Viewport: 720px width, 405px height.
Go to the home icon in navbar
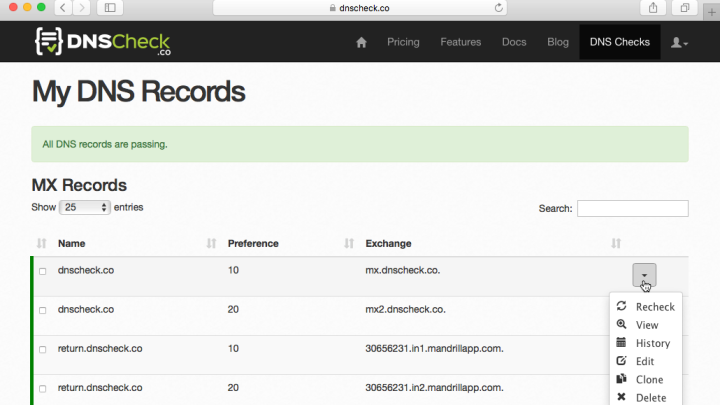coord(361,42)
